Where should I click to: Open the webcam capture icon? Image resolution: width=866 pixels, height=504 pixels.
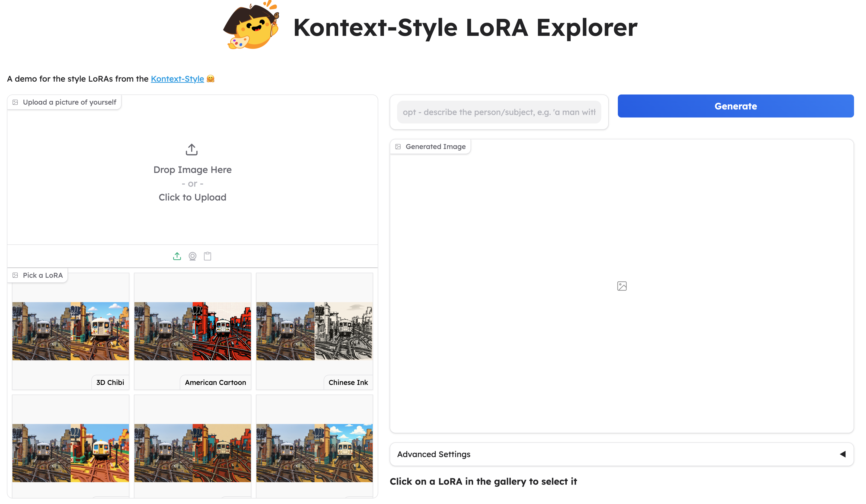[x=192, y=256]
